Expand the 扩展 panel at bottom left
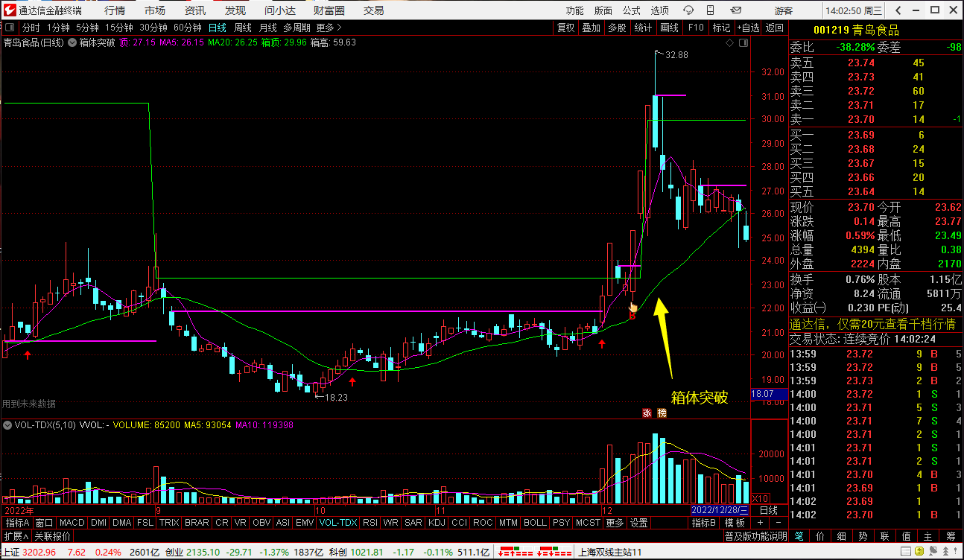Screen dimensions: 964x560 pyautogui.click(x=16, y=536)
